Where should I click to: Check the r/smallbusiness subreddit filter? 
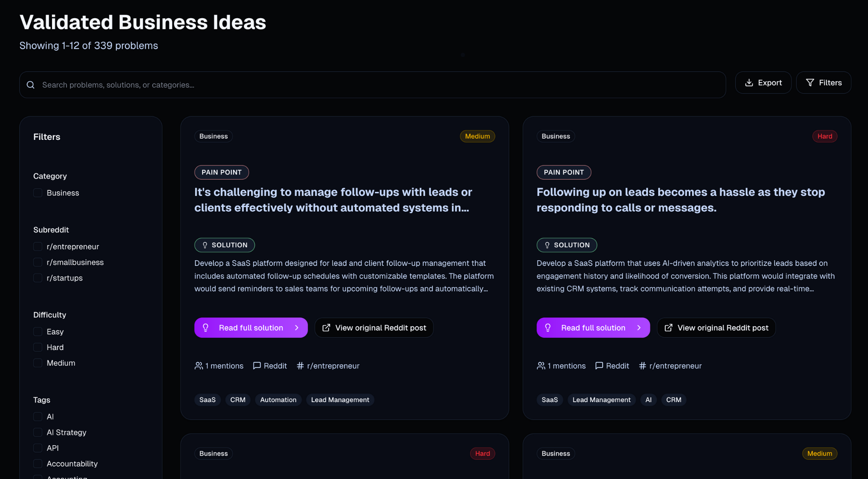tap(38, 262)
